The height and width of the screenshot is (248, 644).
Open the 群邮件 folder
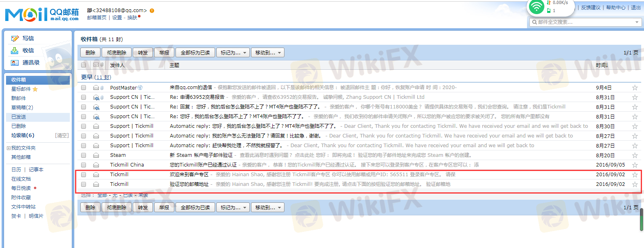coord(19,98)
